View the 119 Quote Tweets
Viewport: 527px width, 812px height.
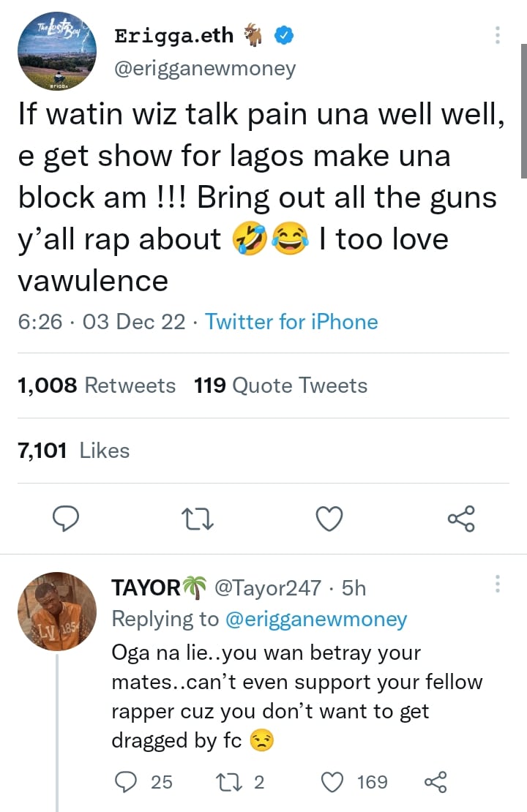coord(281,386)
